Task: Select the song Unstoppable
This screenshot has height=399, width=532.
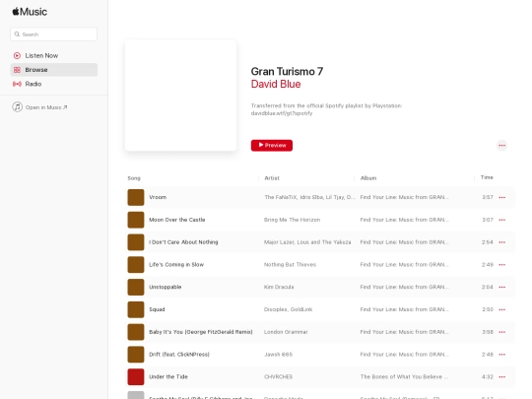Action: (x=165, y=287)
